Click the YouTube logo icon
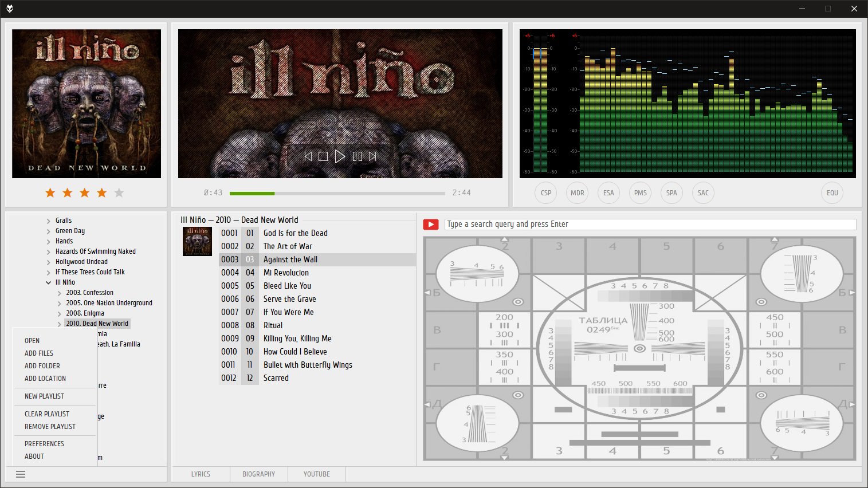The image size is (868, 488). 431,225
